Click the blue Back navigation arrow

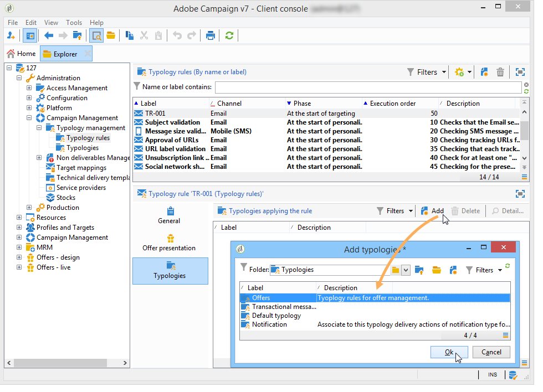pyautogui.click(x=49, y=35)
